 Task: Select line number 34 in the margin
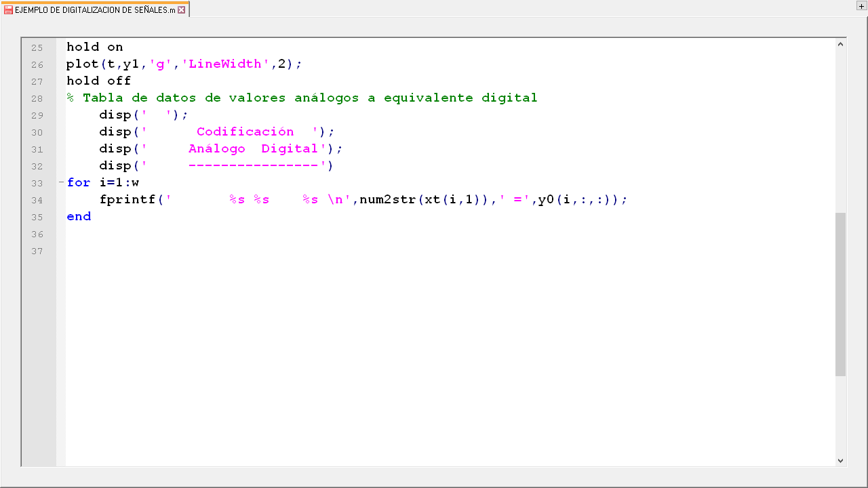[x=37, y=200]
